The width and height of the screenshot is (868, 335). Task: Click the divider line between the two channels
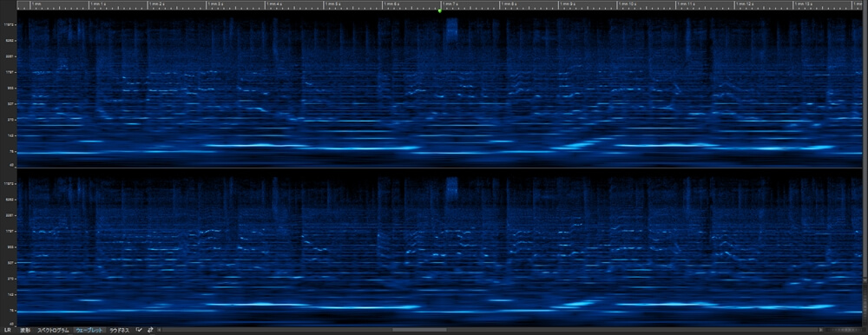pyautogui.click(x=434, y=168)
